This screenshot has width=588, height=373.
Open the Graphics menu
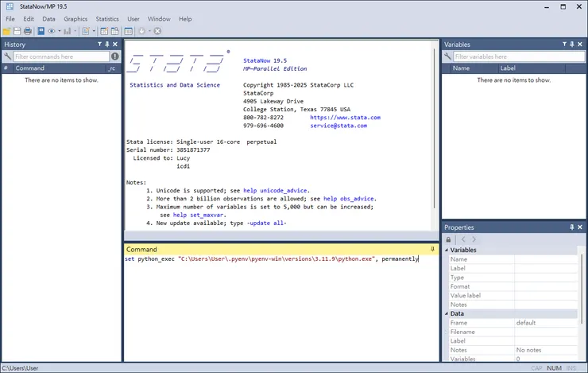pos(75,19)
